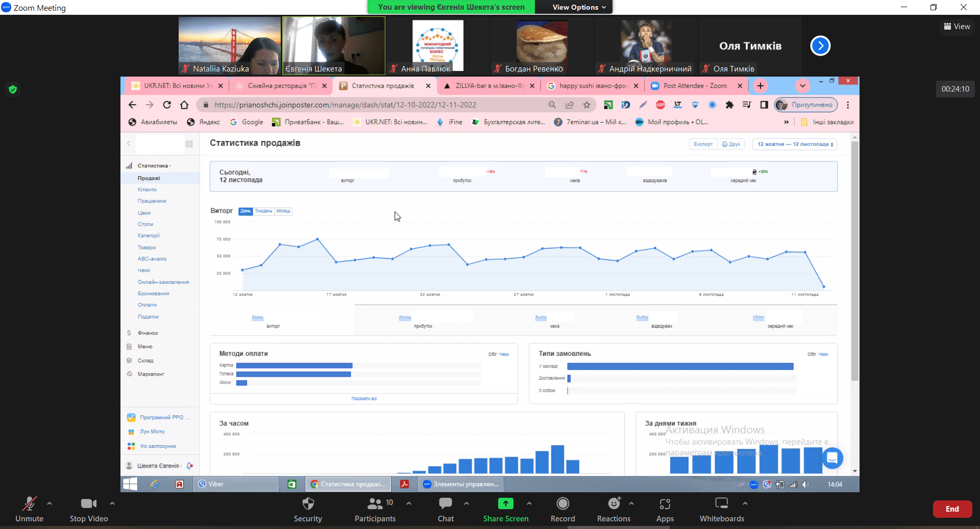
Task: Select Тиждень revenue period toggle
Action: tap(263, 211)
